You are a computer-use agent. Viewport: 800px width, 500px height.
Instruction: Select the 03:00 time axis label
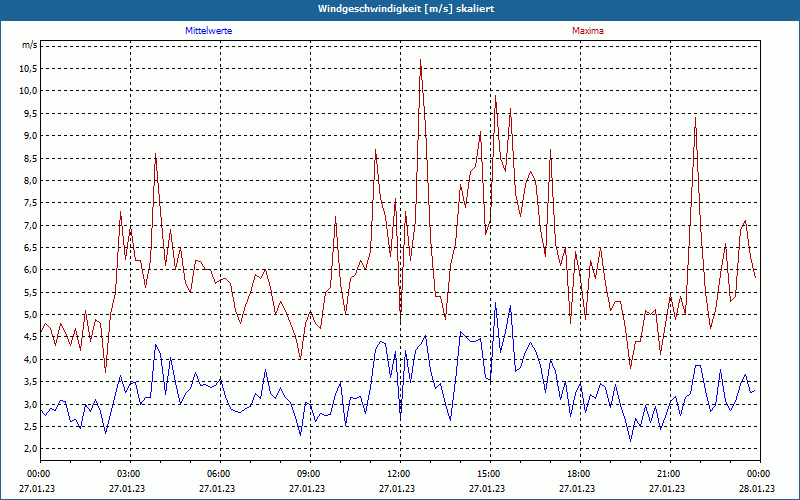pyautogui.click(x=128, y=474)
